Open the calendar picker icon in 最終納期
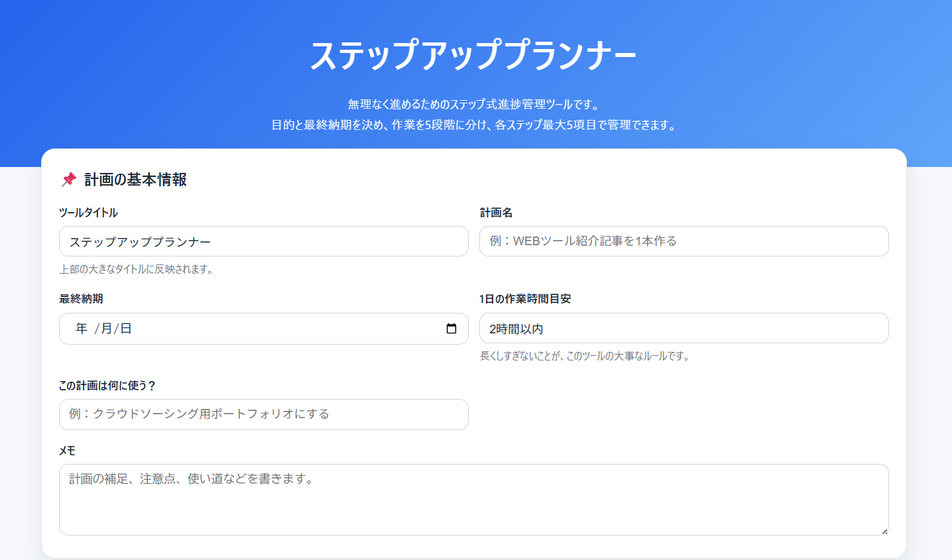952x560 pixels. 451,329
